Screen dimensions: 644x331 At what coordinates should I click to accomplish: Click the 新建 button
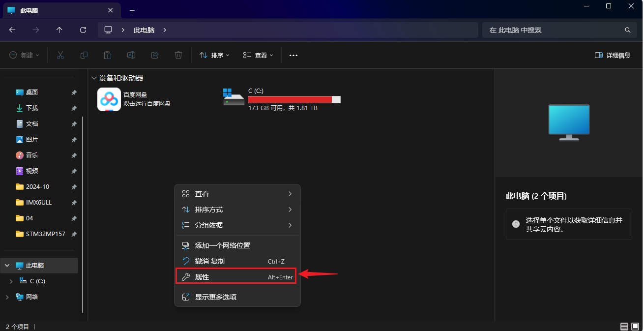coord(24,55)
